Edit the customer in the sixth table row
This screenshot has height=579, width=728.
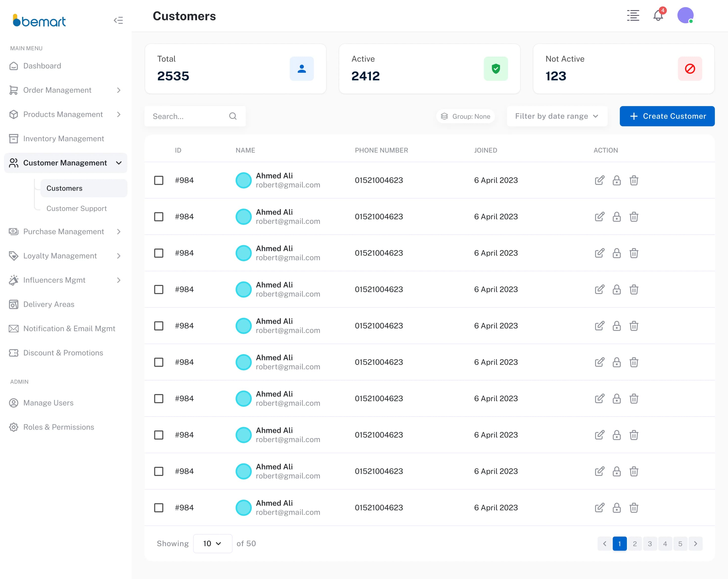(599, 362)
